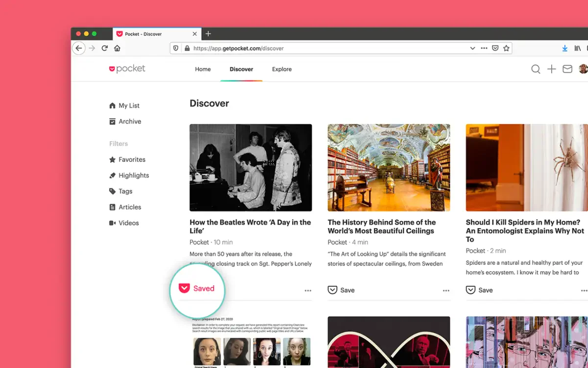Screen dimensions: 588x368
Task: Toggle the Saved button on Beatles article
Action: [196, 288]
